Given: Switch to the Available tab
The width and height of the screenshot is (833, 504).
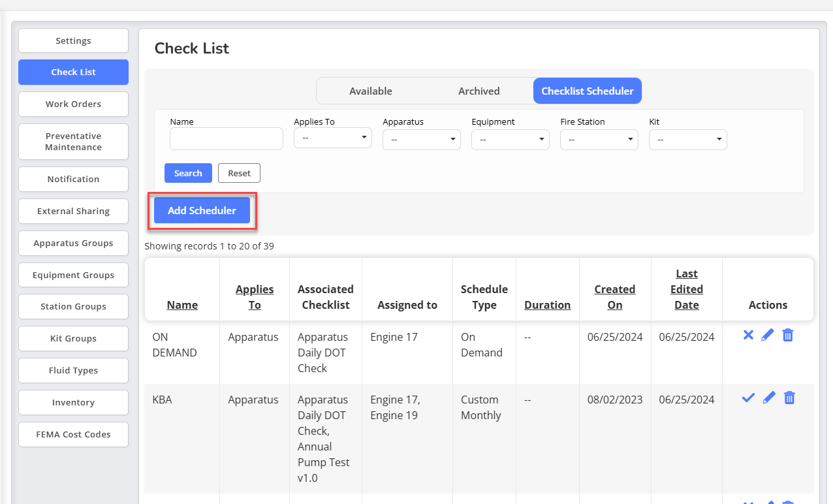Looking at the screenshot, I should pyautogui.click(x=371, y=91).
